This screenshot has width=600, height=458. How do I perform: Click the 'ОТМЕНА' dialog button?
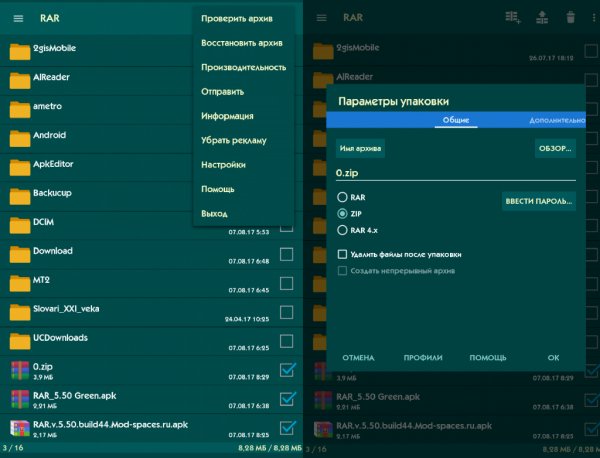point(358,358)
